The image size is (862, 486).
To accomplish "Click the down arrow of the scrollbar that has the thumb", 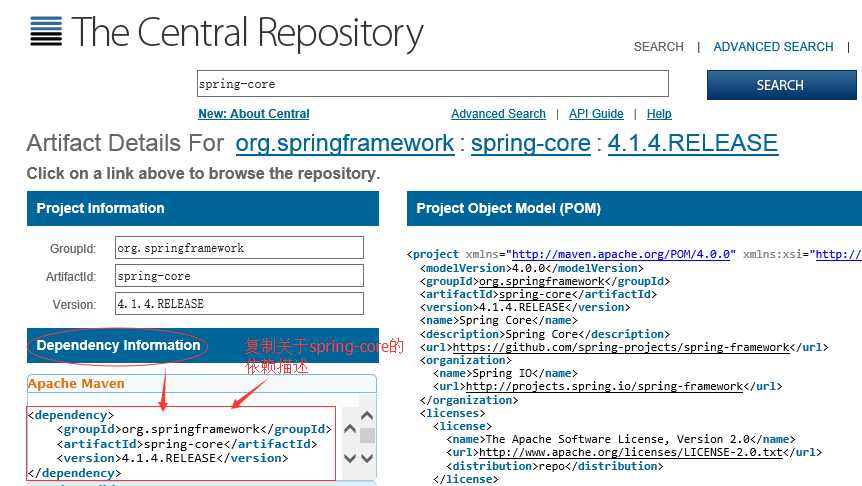I will coord(367,458).
